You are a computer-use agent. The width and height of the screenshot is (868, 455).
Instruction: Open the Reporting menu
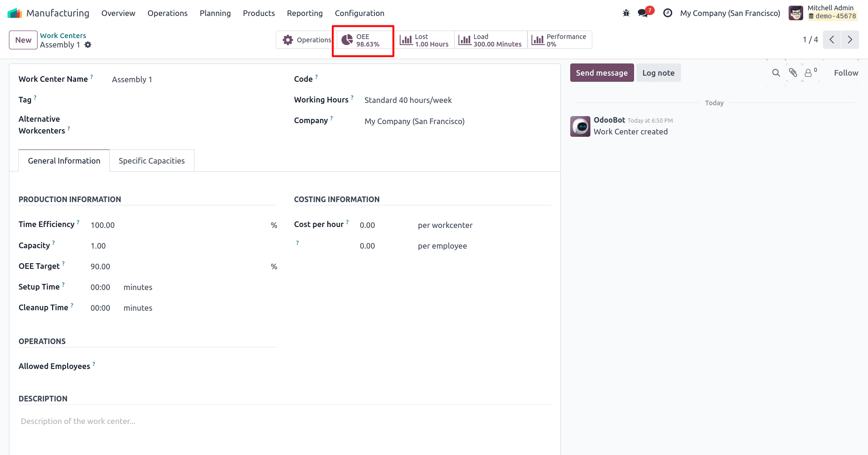point(304,13)
